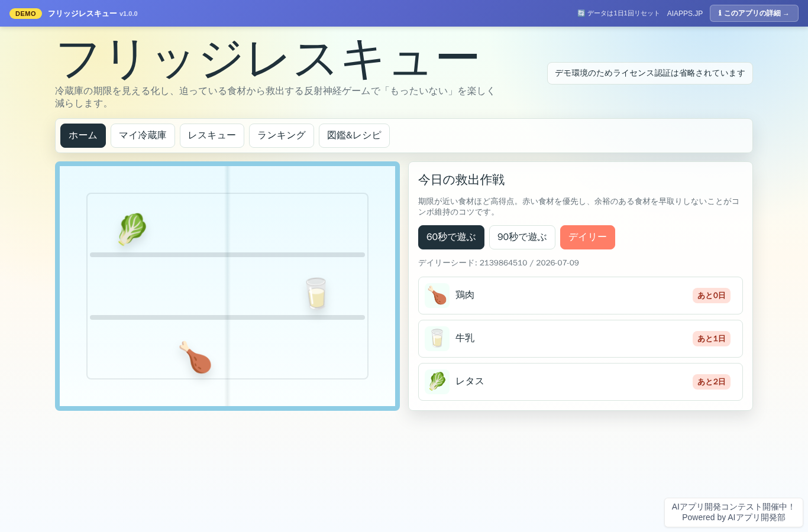Click the license notice デモ環境のため message

[x=650, y=73]
